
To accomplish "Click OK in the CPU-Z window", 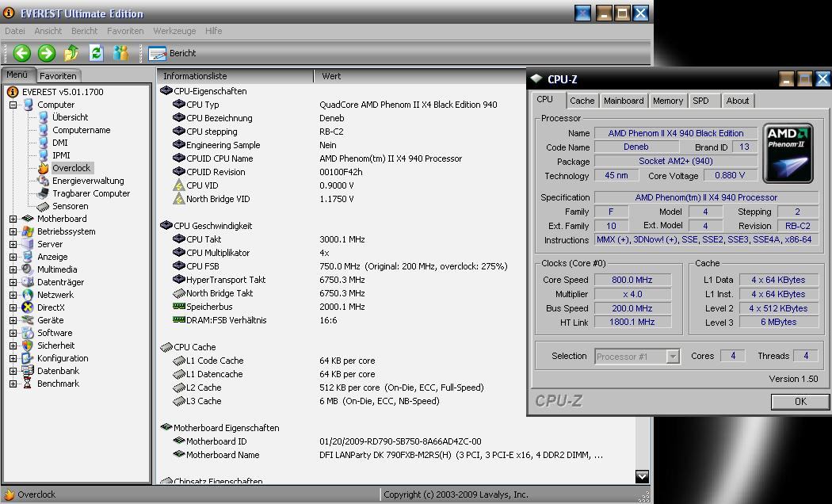I will 800,402.
